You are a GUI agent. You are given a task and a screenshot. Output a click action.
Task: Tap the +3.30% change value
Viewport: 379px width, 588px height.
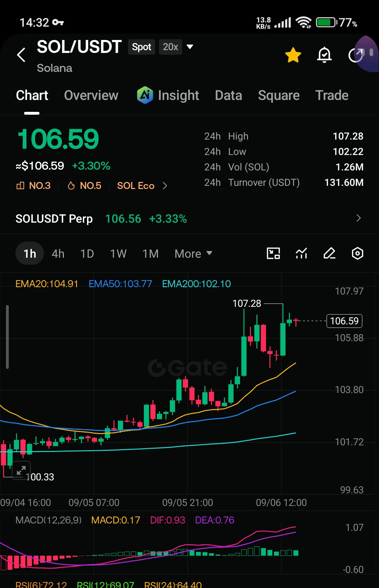point(91,165)
